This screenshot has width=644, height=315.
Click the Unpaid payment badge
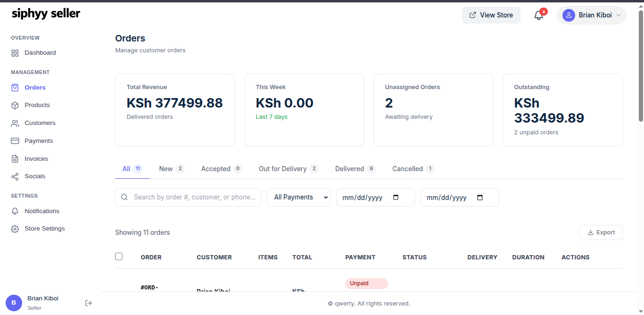pyautogui.click(x=366, y=283)
